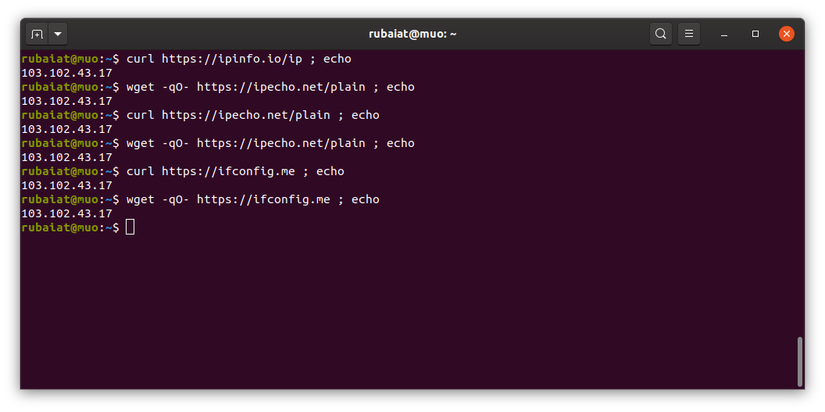Click the first 103.102.43.17 output line
Image resolution: width=825 pixels, height=412 pixels.
[66, 73]
